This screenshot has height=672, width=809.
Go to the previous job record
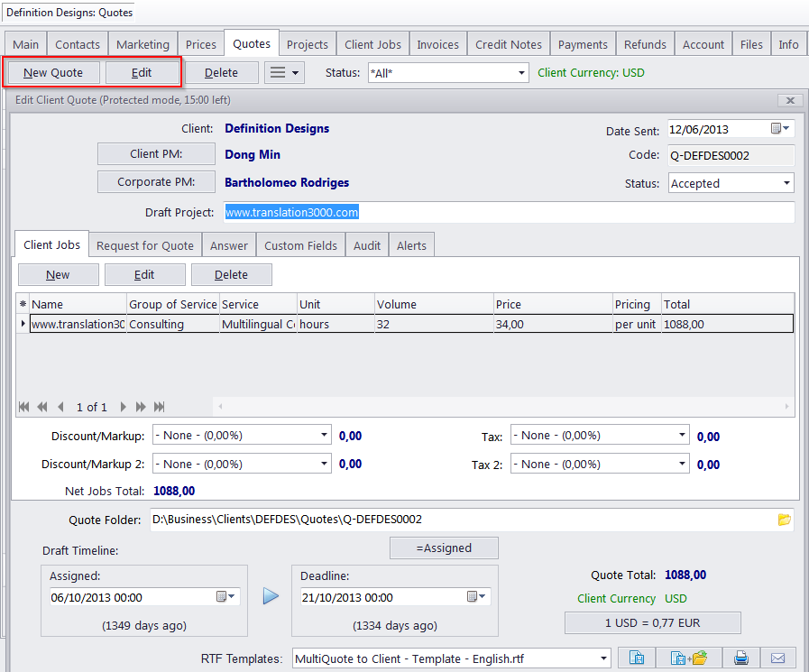(x=61, y=407)
